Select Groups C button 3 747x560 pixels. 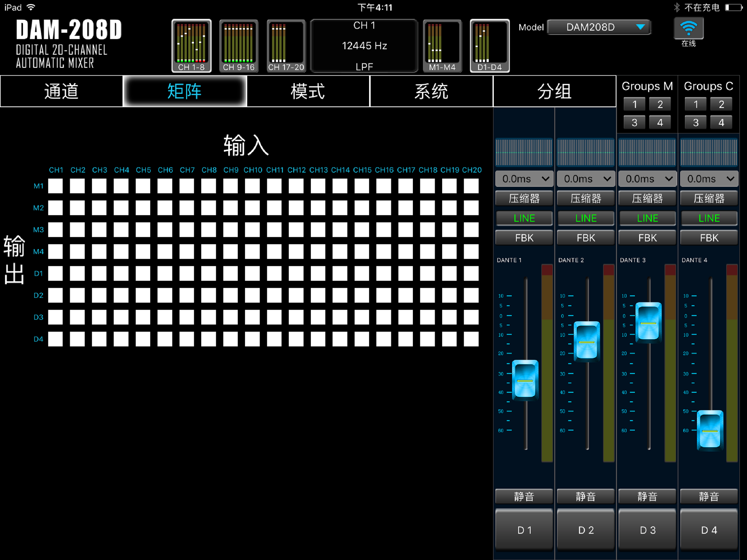point(696,122)
